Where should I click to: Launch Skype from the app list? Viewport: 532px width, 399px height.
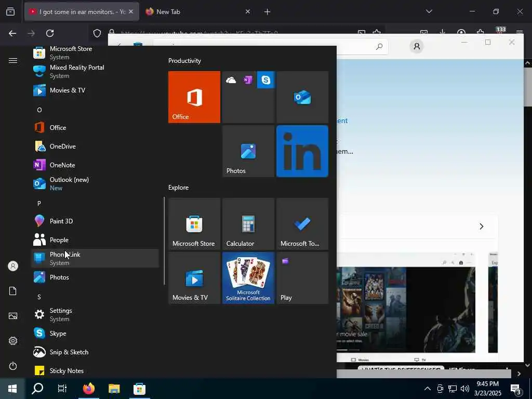[95, 333]
